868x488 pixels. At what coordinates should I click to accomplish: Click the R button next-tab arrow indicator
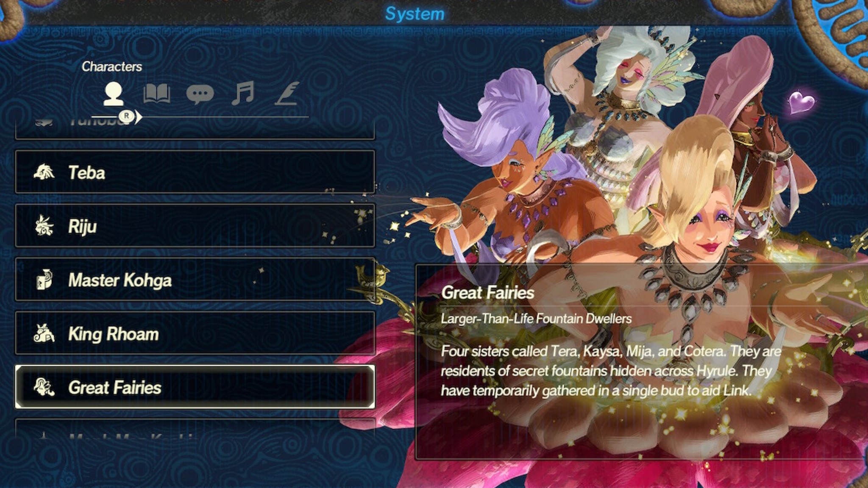click(x=131, y=116)
